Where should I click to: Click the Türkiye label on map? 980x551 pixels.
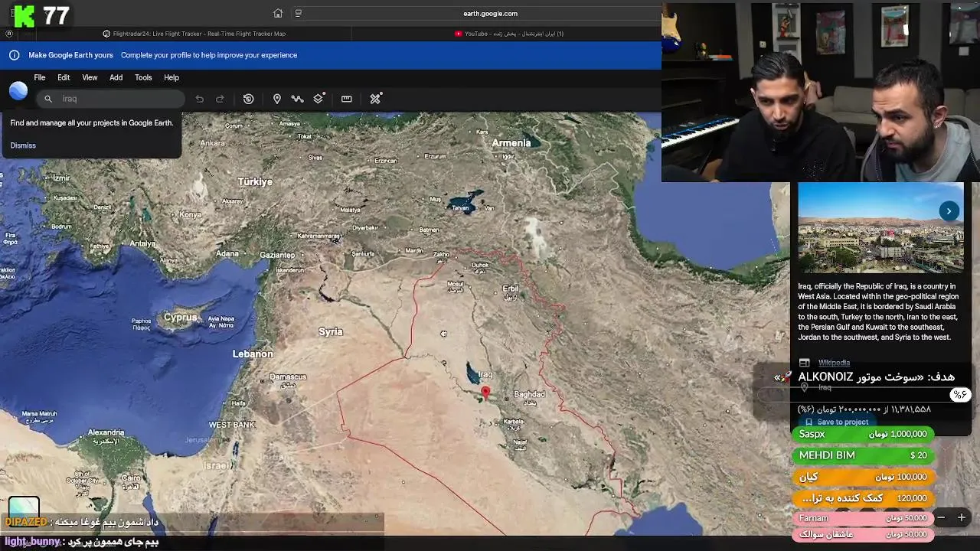pyautogui.click(x=255, y=181)
